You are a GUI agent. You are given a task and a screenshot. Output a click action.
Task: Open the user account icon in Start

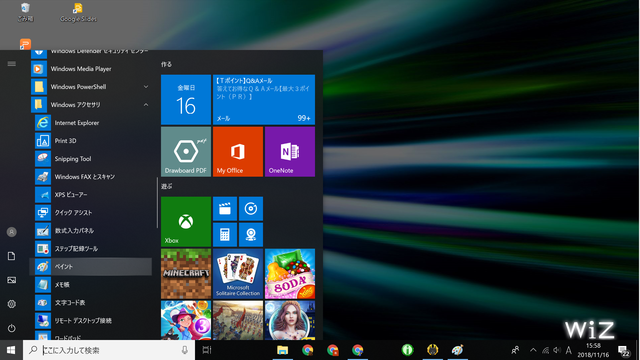pos(11,232)
